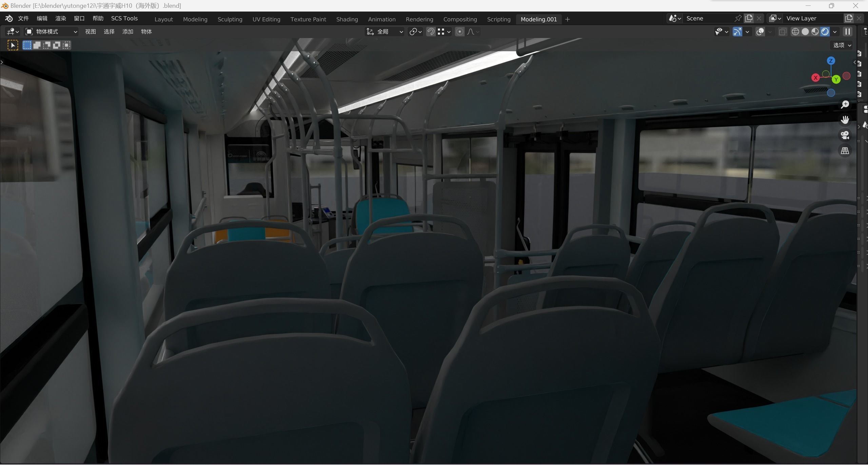The height and width of the screenshot is (465, 868).
Task: Open the View Layer browse icon
Action: (x=775, y=18)
